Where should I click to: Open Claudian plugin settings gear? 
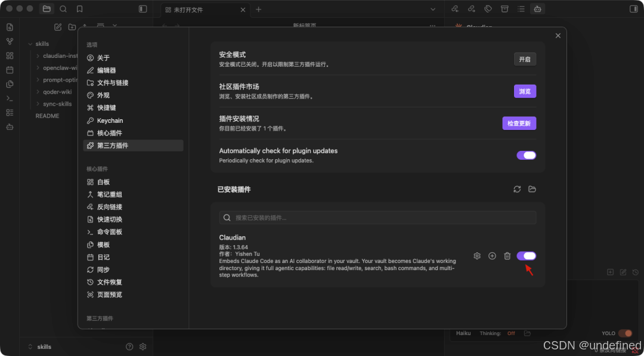(477, 256)
